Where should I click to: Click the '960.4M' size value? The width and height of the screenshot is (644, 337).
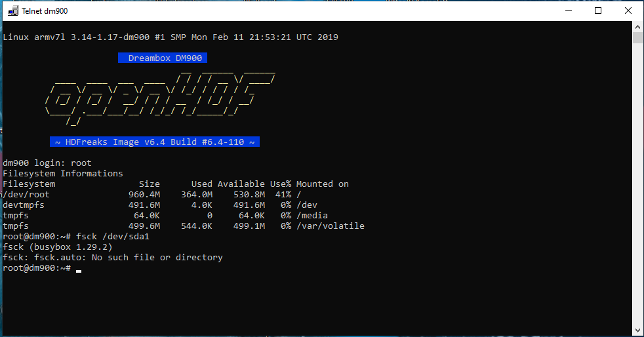pos(144,195)
